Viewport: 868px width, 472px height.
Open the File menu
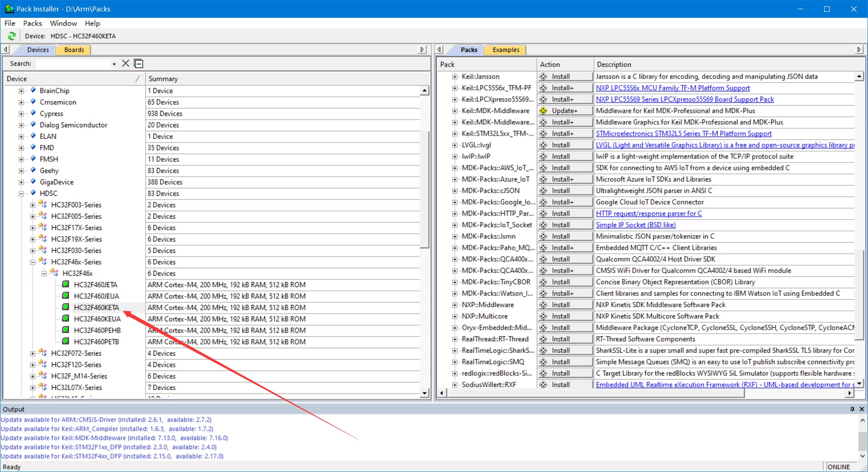coord(10,23)
